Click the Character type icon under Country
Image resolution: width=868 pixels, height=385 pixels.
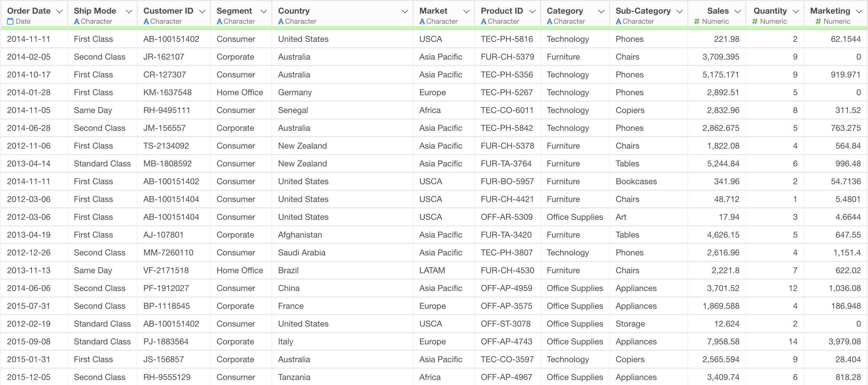click(x=281, y=22)
